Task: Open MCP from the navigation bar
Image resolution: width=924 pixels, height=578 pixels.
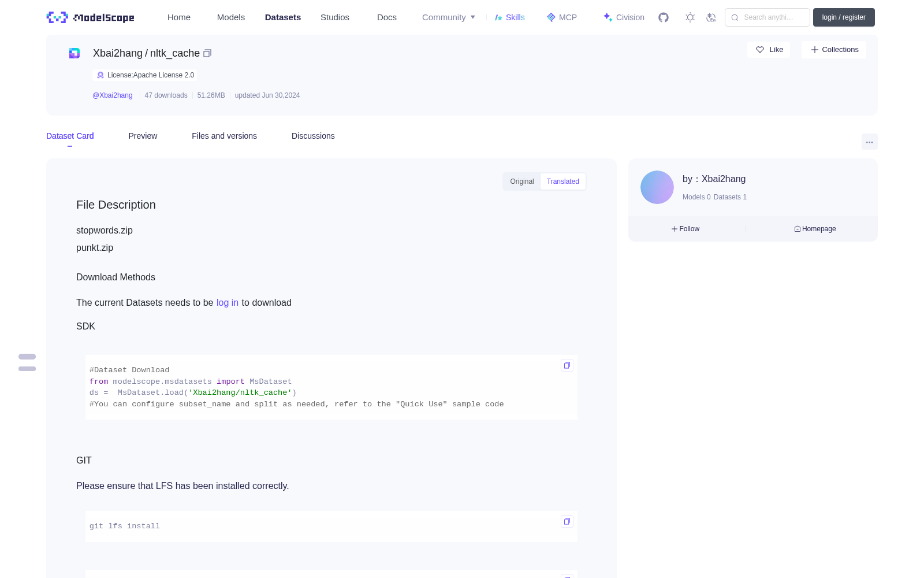Action: coord(561,17)
